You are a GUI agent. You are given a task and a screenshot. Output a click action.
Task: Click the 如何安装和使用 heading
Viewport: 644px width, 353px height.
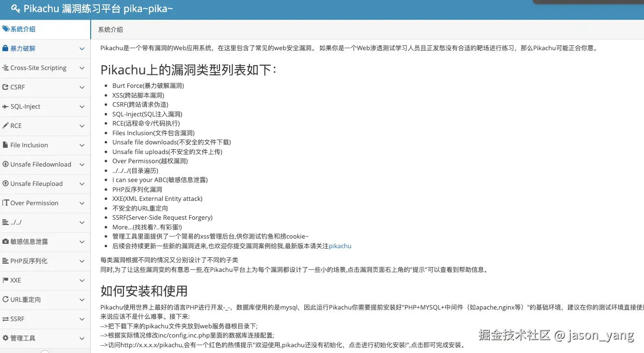[x=144, y=291]
